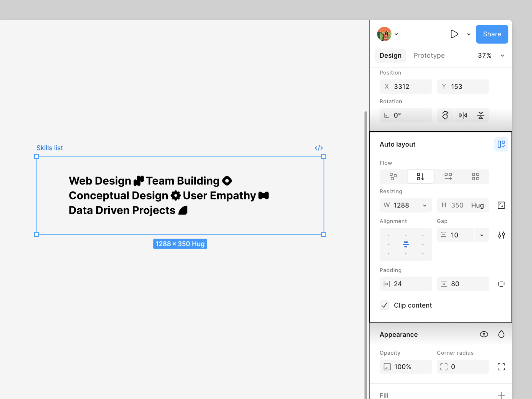Image resolution: width=532 pixels, height=399 pixels.
Task: Click the Present play button
Action: coord(454,34)
